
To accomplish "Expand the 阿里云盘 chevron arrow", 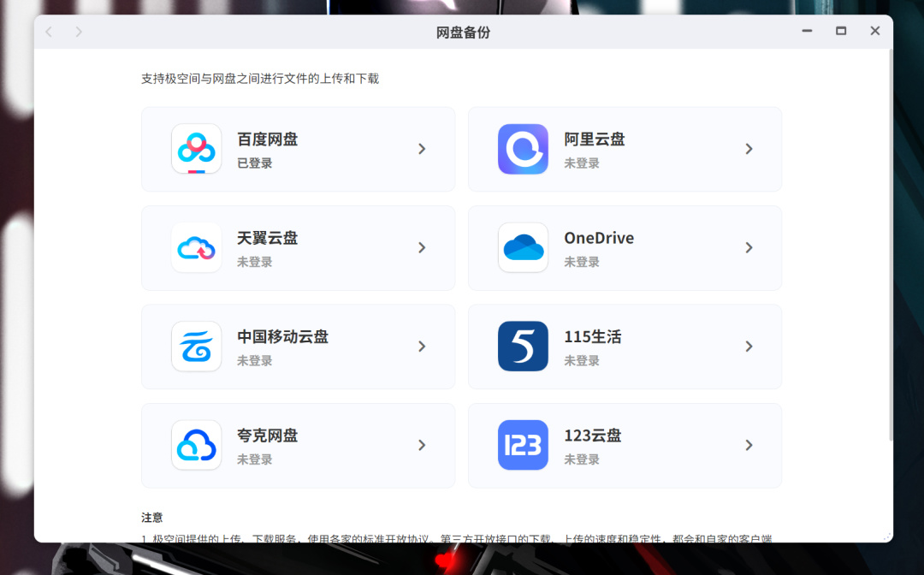I will (749, 149).
